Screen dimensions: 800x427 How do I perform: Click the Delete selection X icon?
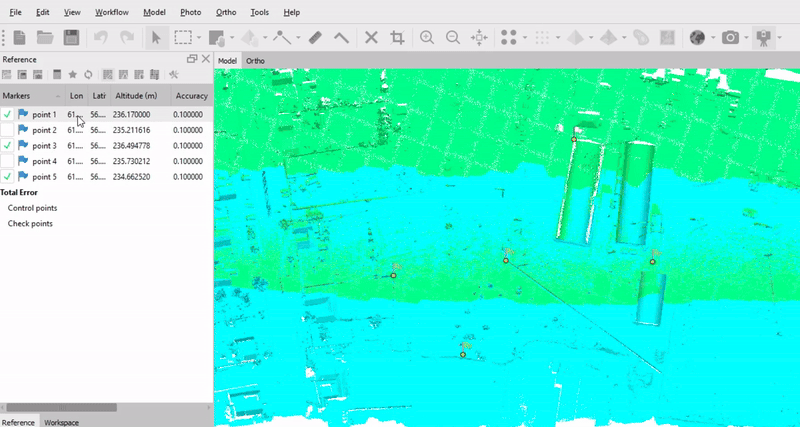tap(371, 37)
